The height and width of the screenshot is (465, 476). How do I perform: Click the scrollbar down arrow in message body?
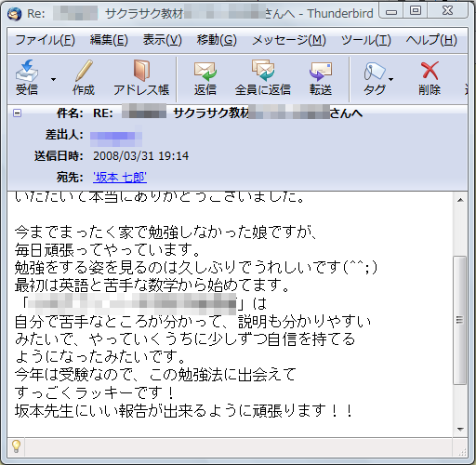[x=460, y=430]
